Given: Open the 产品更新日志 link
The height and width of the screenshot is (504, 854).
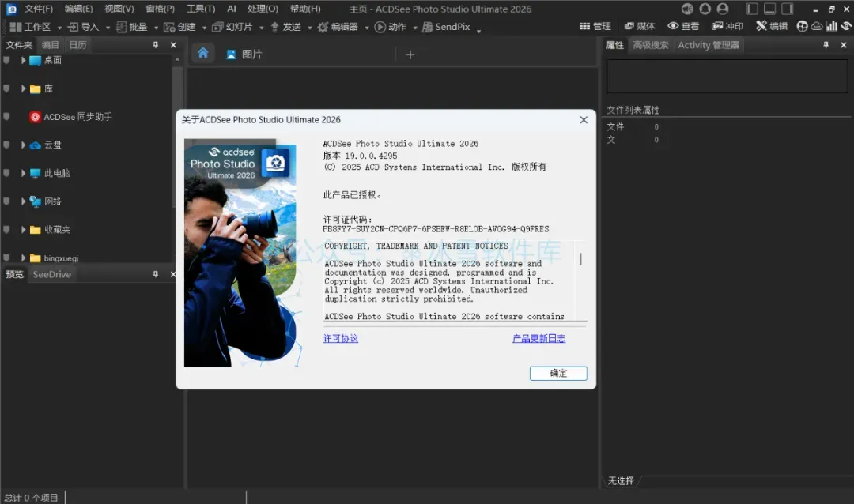Looking at the screenshot, I should tap(538, 339).
